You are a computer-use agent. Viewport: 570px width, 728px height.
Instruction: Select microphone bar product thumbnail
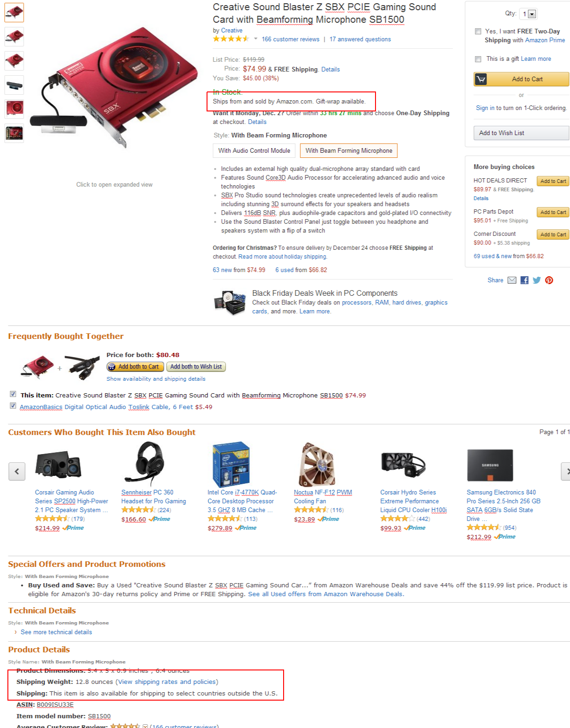click(x=14, y=85)
